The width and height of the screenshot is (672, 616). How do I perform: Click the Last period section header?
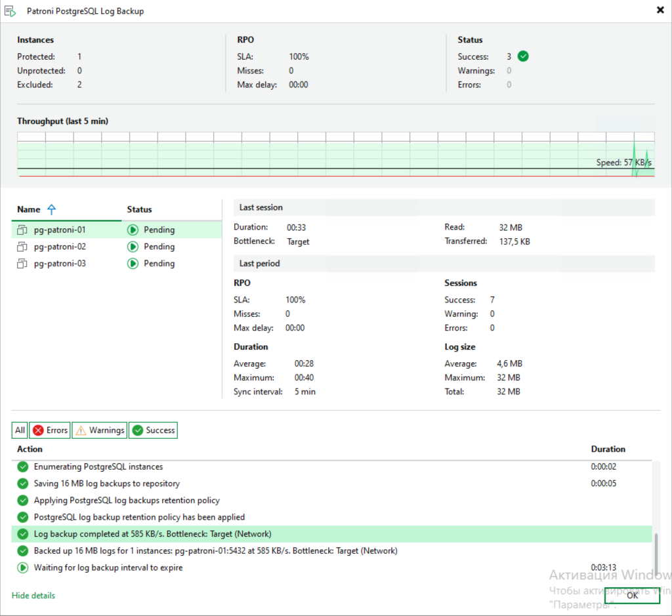[x=444, y=264]
